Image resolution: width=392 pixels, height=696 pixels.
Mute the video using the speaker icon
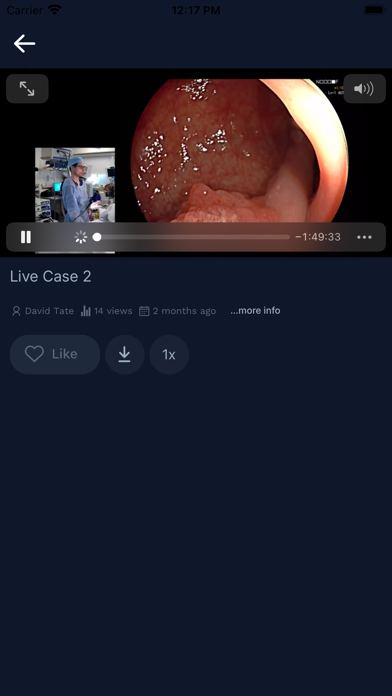(x=364, y=89)
